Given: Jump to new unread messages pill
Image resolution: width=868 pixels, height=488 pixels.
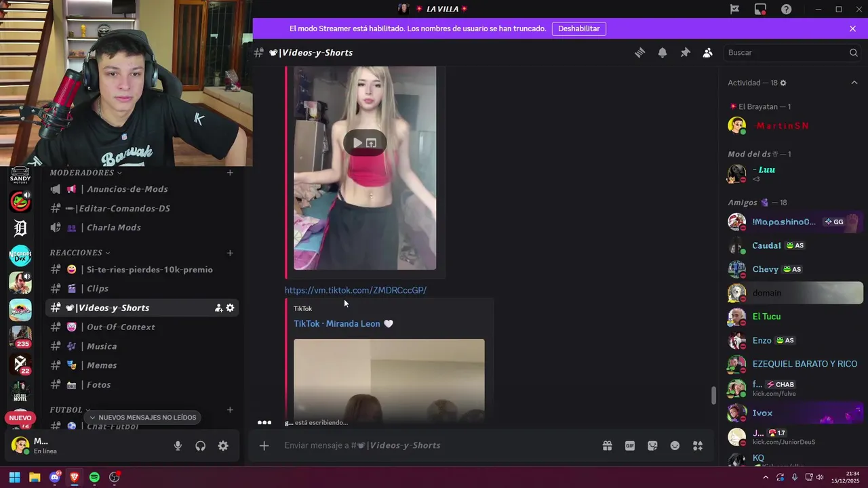Looking at the screenshot, I should click(x=142, y=418).
